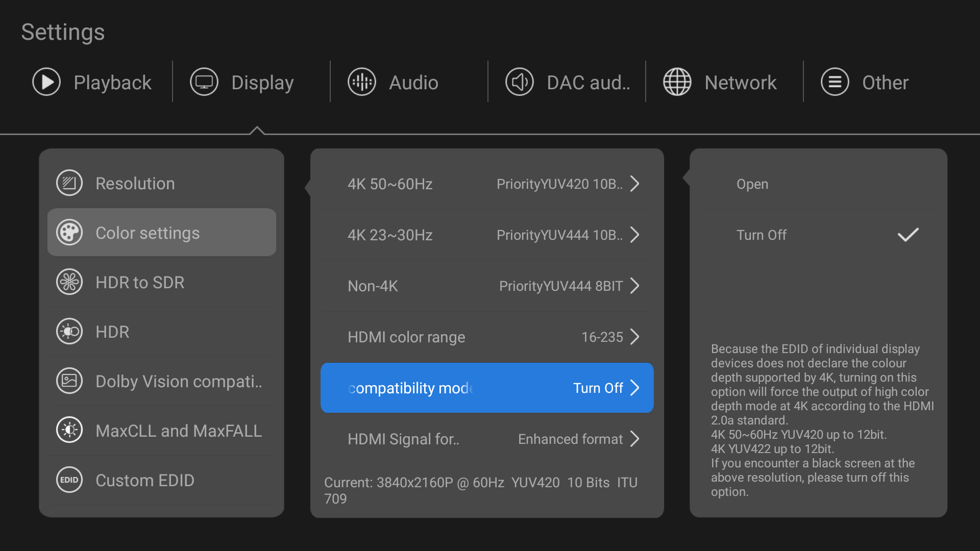Click the Other list icon
This screenshot has height=551, width=980.
835,82
